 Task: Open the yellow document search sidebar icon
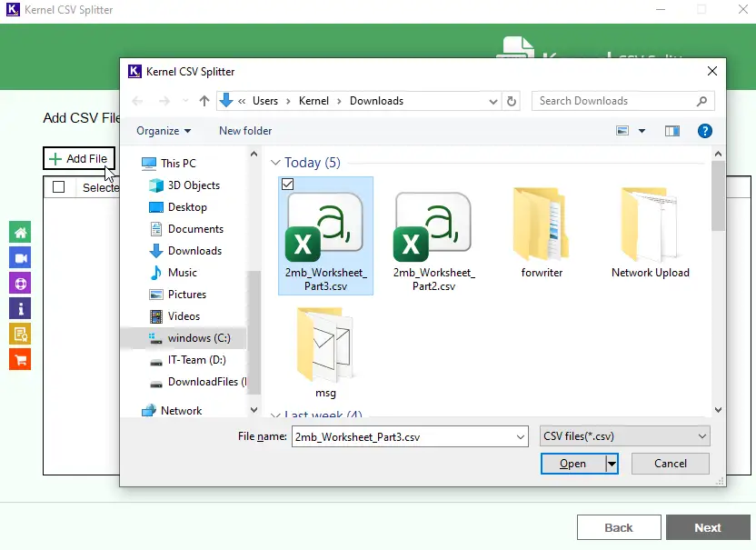(x=20, y=334)
